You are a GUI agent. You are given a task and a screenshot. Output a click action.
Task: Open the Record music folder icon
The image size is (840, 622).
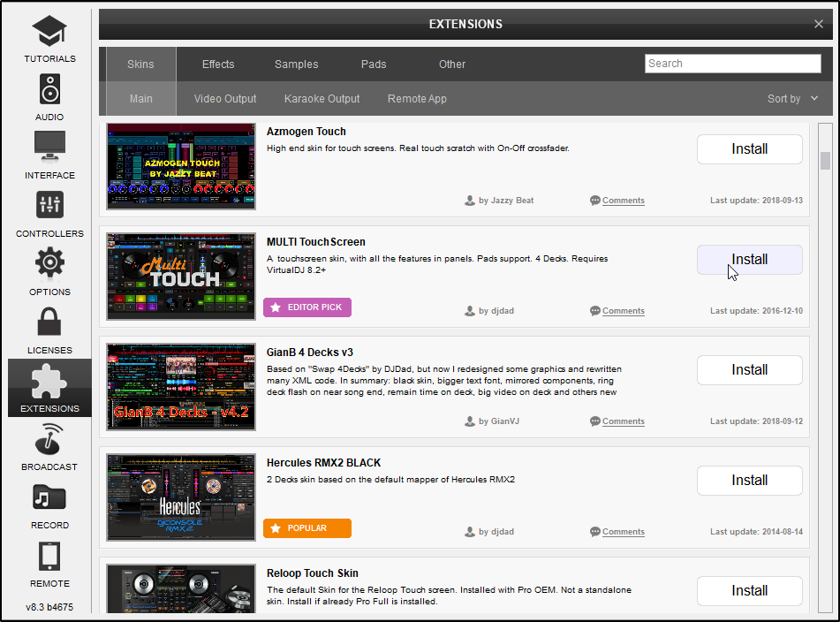tap(49, 497)
